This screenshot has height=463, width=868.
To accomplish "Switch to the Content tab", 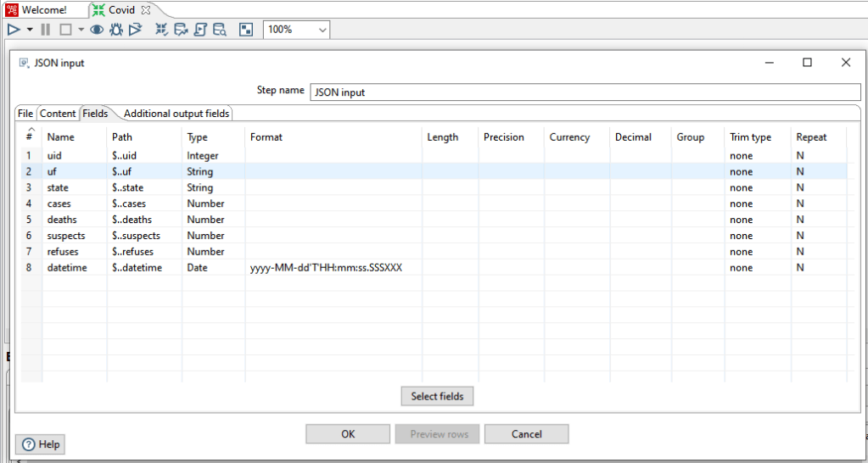I will click(x=58, y=114).
